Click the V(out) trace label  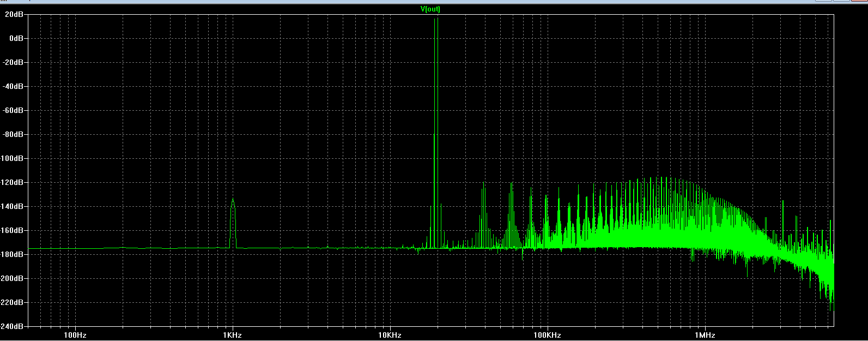(x=430, y=9)
